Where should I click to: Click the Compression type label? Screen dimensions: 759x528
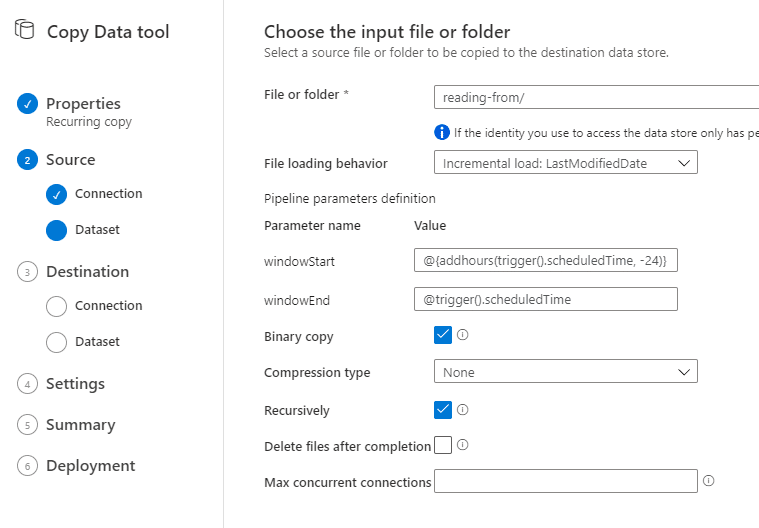[317, 373]
